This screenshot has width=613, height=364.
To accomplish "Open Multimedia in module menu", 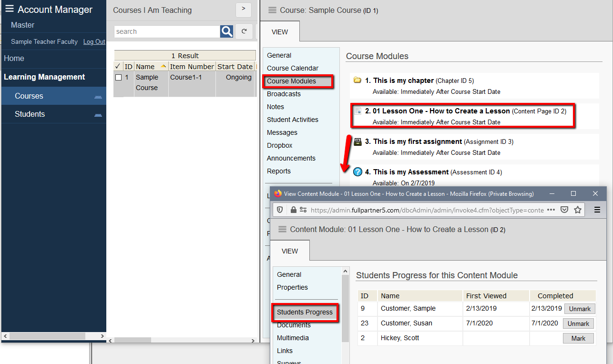I will 293,338.
